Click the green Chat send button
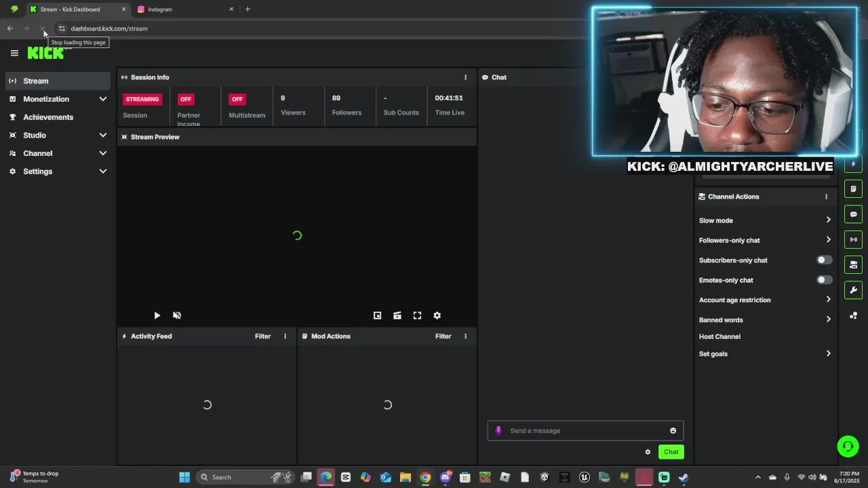The image size is (868, 488). click(x=671, y=452)
